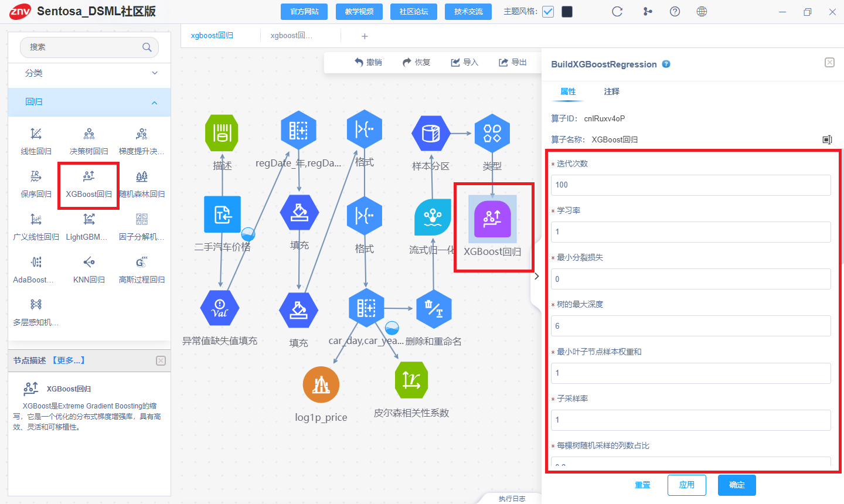Click the 异常值缺失值填充 node
The width and height of the screenshot is (844, 504).
point(220,308)
